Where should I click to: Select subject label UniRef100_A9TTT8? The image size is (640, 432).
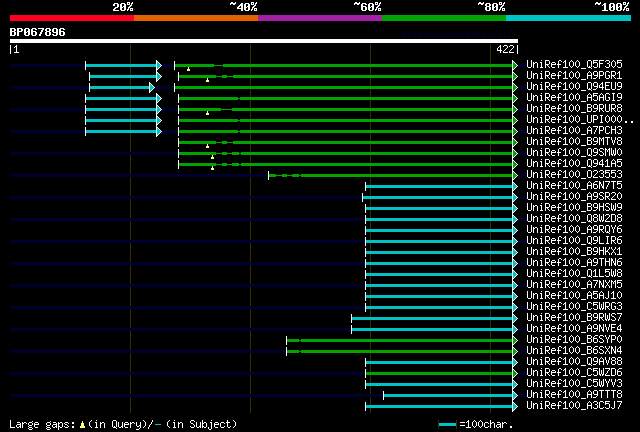pos(574,395)
